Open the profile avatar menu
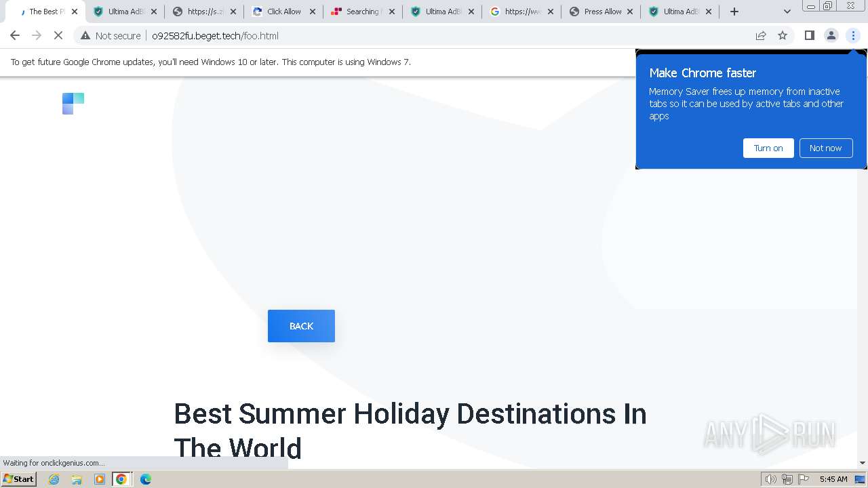Screen dimensions: 868x488 (831, 35)
